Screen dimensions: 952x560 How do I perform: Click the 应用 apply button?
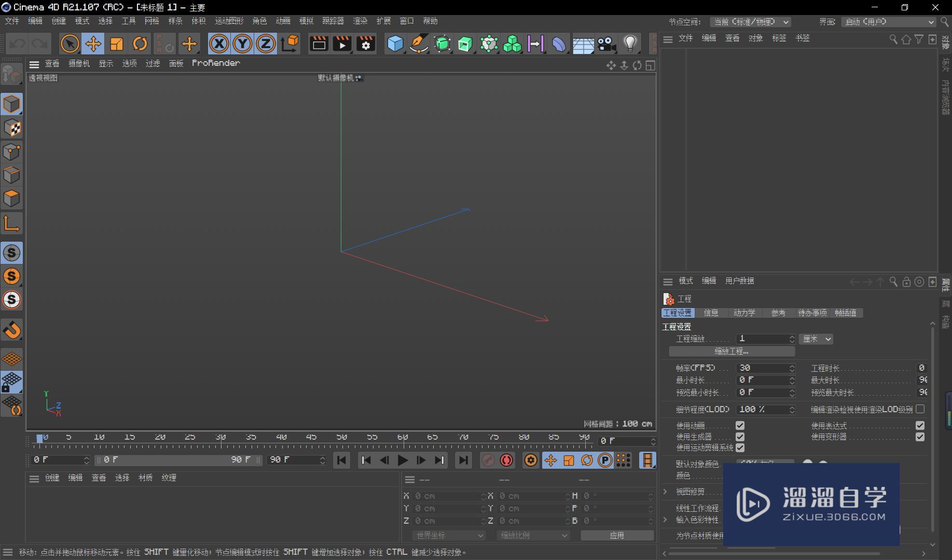(617, 535)
